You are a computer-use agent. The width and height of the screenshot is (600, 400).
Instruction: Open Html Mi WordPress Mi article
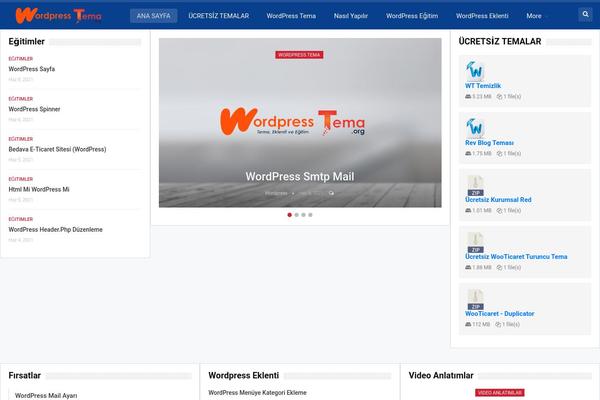(x=39, y=189)
